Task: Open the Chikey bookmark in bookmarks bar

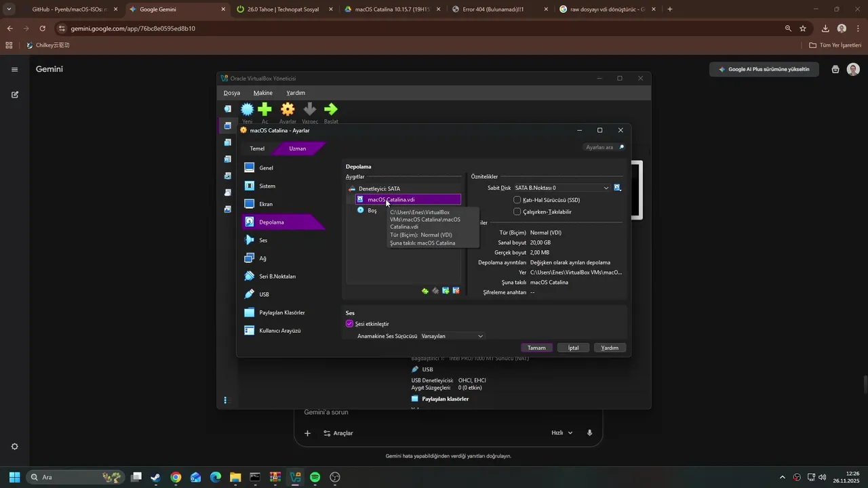Action: [x=47, y=45]
